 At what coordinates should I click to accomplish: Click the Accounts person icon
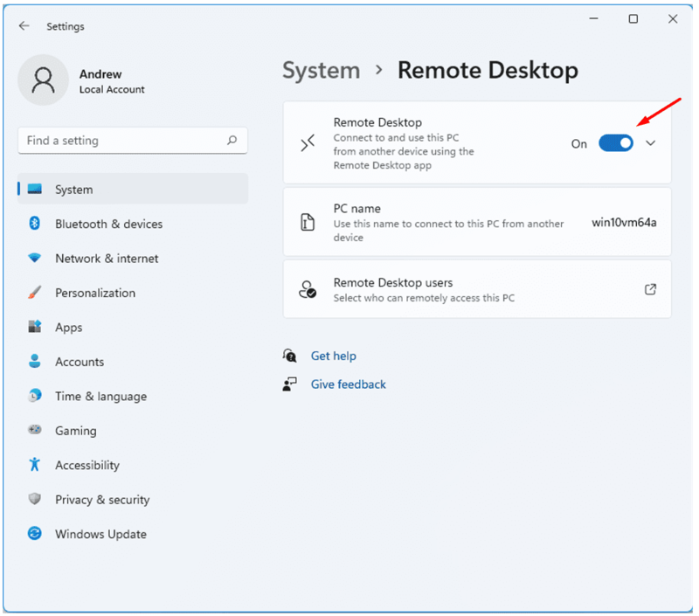[35, 361]
